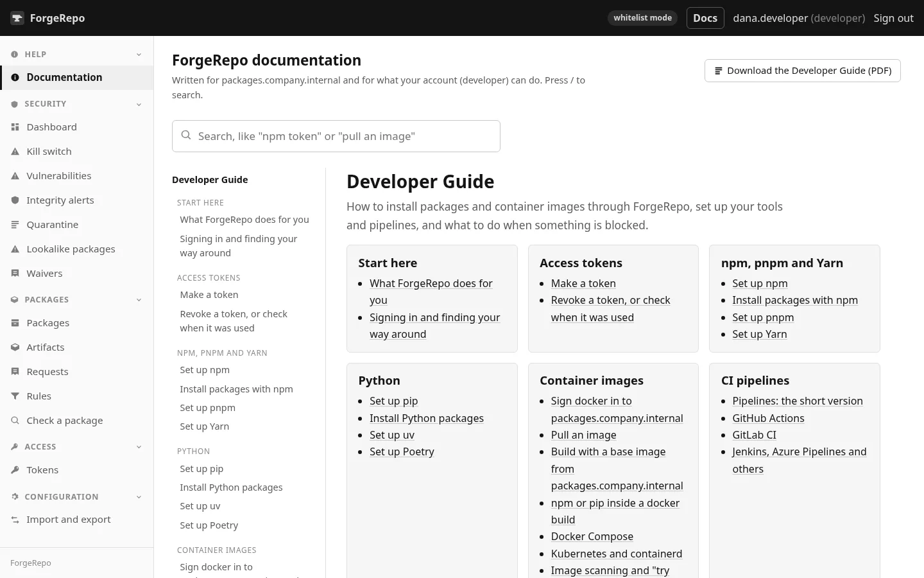Click the whitelist mode badge
The width and height of the screenshot is (924, 578).
[642, 18]
